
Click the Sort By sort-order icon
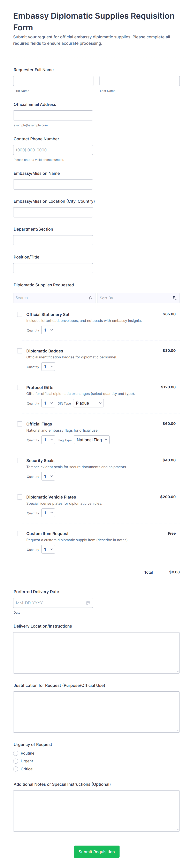[x=174, y=298]
